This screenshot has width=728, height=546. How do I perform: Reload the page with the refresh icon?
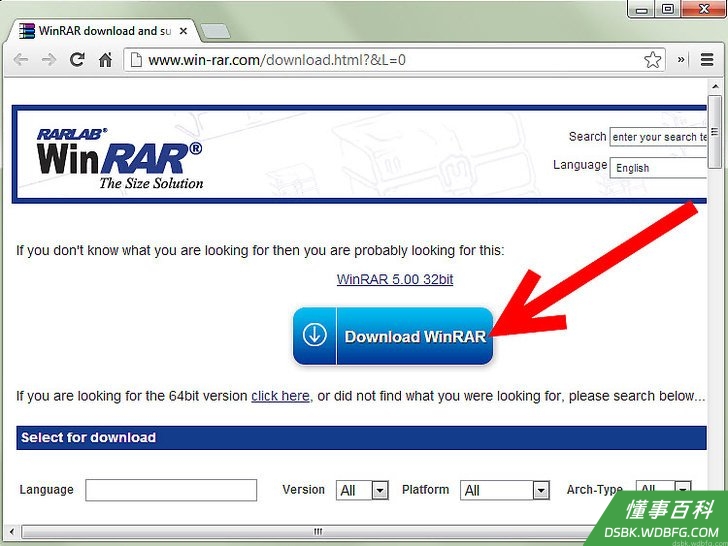pos(77,59)
